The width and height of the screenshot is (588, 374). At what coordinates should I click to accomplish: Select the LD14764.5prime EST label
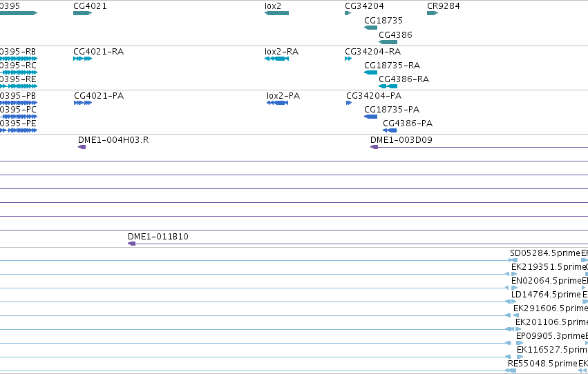click(x=546, y=294)
